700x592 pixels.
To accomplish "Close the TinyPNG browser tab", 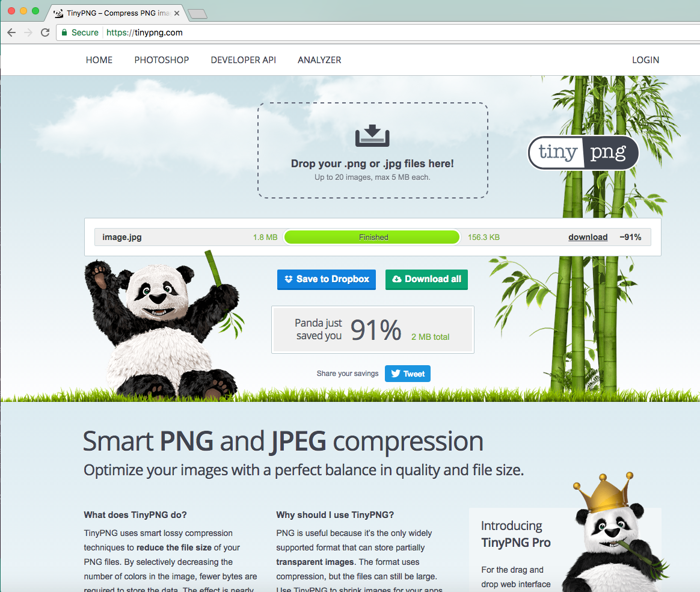I will pyautogui.click(x=177, y=13).
